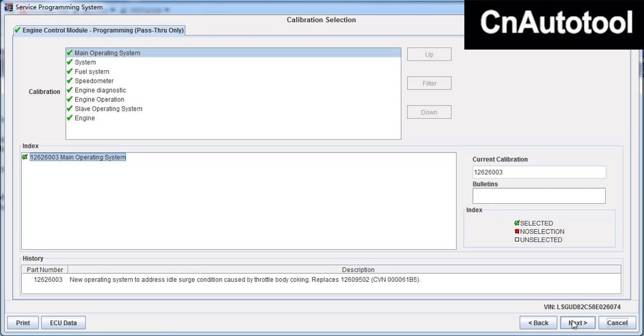Select the Fuel system calibration row

(x=233, y=71)
